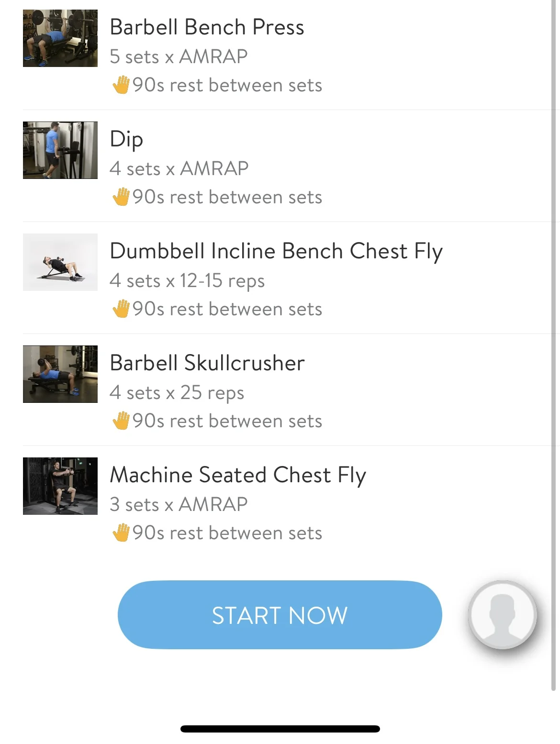Click the vertical scrollbar on right edge
Viewport: 560px width, 744px height.
pyautogui.click(x=554, y=344)
